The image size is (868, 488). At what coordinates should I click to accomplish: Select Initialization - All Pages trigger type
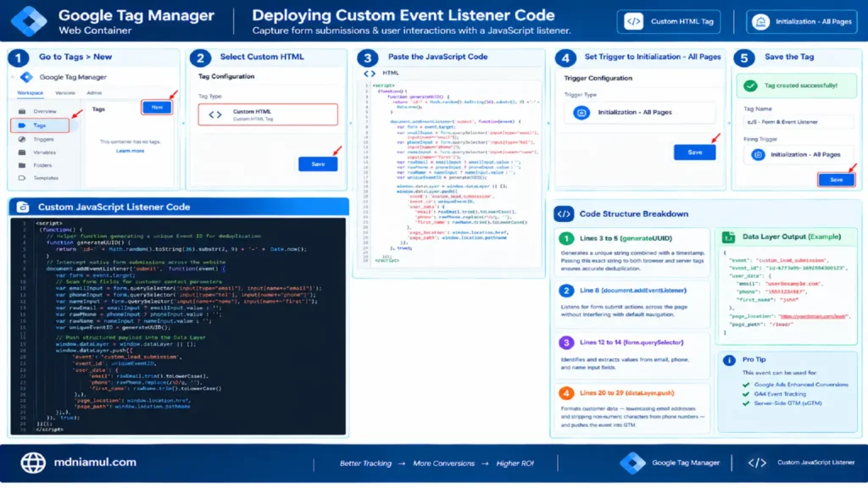pyautogui.click(x=639, y=113)
